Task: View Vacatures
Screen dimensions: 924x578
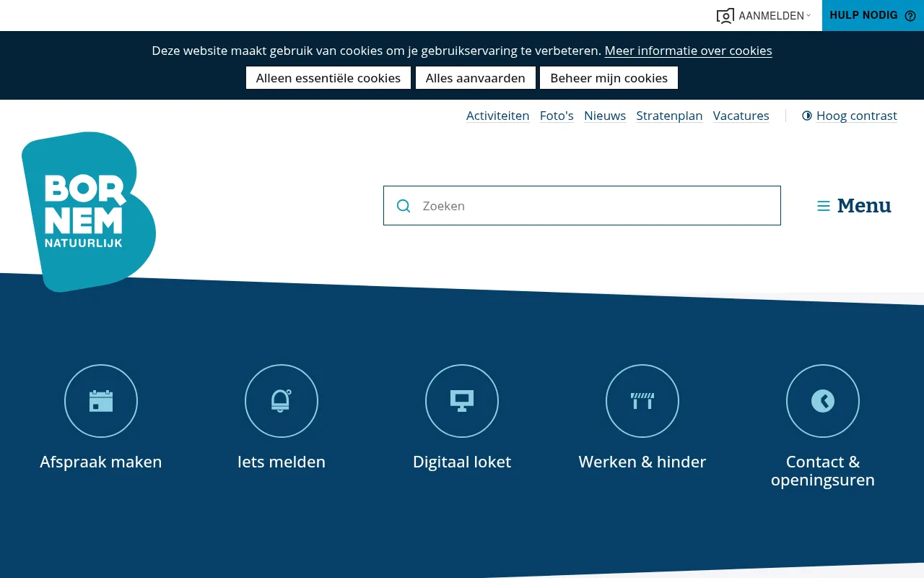Action: click(x=741, y=116)
